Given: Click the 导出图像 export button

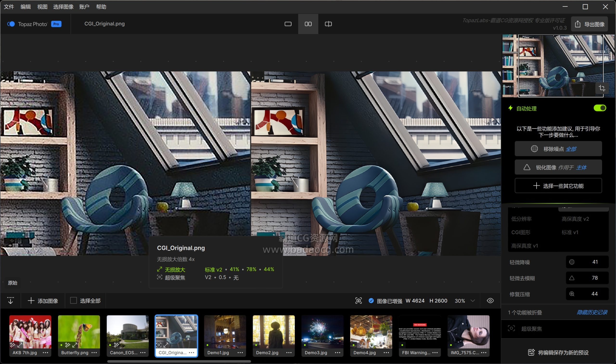Looking at the screenshot, I should tap(589, 24).
